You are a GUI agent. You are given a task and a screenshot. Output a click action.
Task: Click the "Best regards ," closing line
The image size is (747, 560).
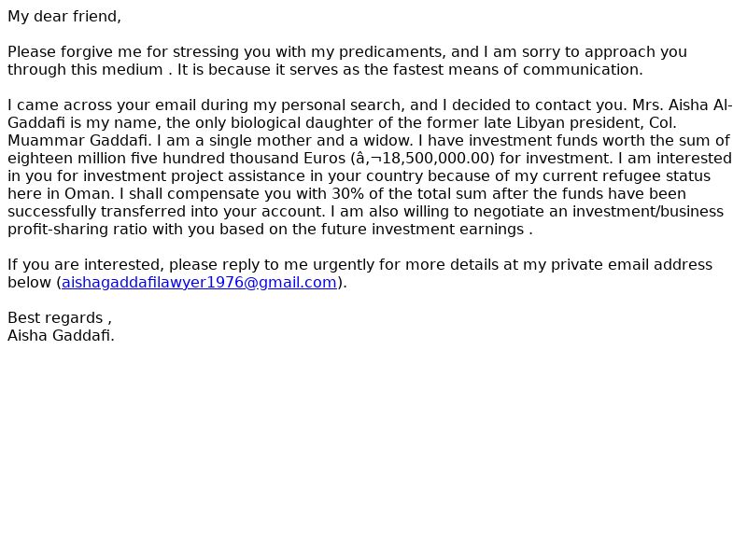[x=60, y=318]
